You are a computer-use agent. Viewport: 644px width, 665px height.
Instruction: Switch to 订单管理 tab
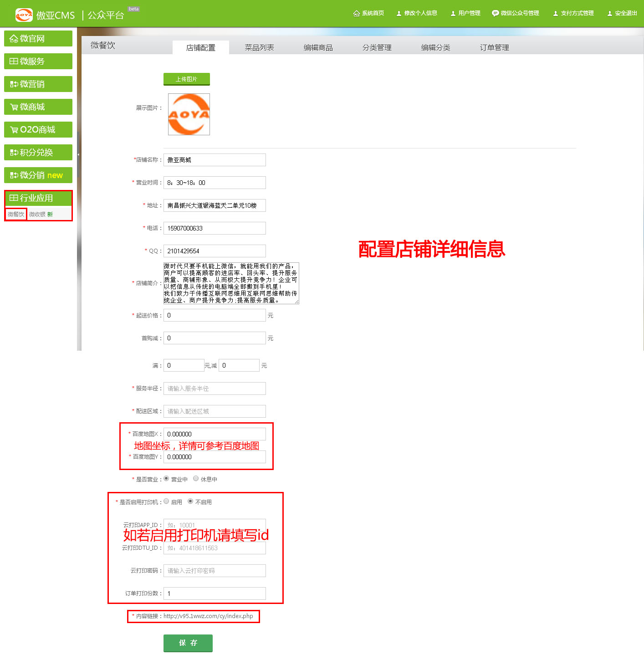click(494, 47)
